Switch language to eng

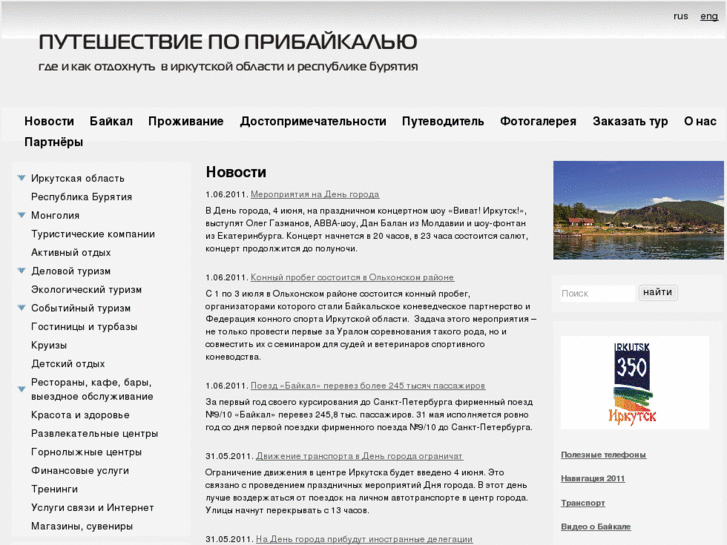pyautogui.click(x=708, y=16)
